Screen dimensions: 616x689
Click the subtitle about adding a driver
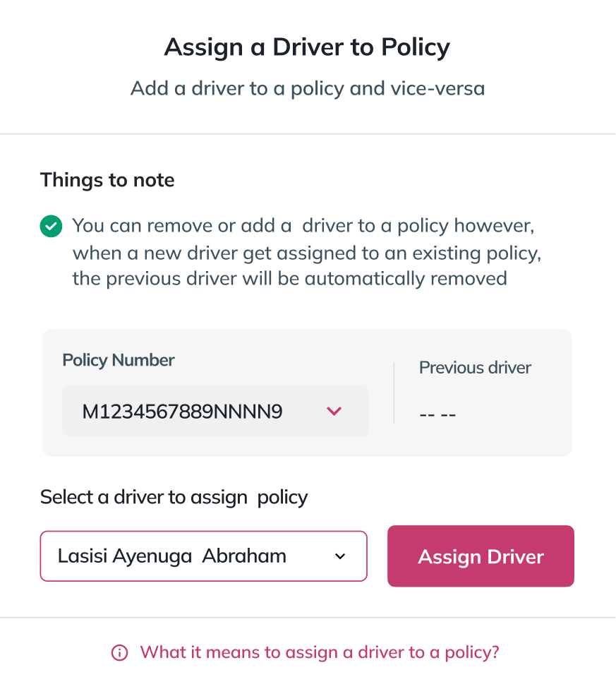(x=307, y=88)
